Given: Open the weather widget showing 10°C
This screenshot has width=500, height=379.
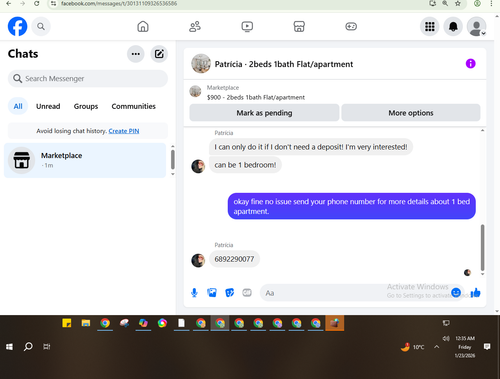Looking at the screenshot, I should (x=413, y=347).
